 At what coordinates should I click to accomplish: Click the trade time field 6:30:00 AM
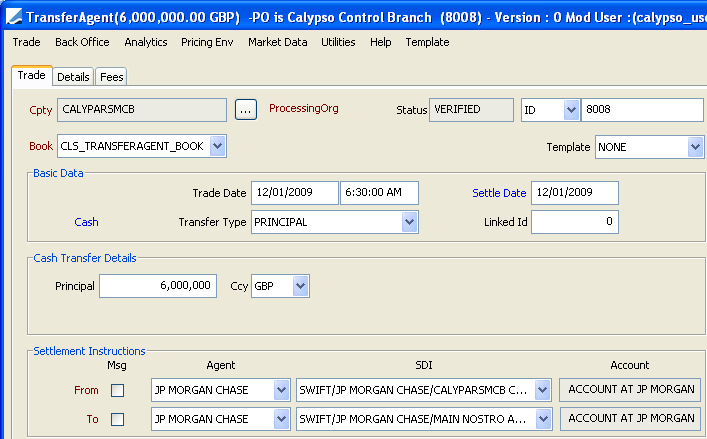coord(379,192)
